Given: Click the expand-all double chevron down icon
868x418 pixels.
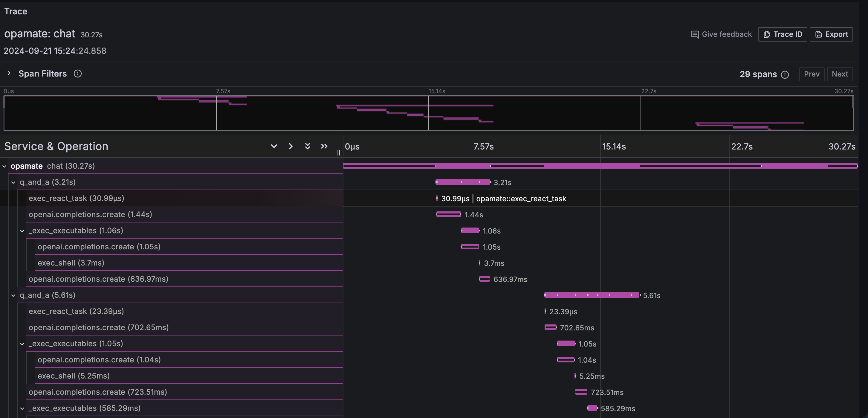Looking at the screenshot, I should [x=307, y=146].
